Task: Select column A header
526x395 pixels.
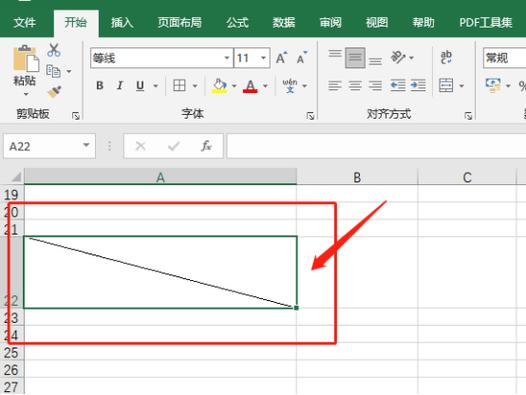Action: [x=160, y=177]
